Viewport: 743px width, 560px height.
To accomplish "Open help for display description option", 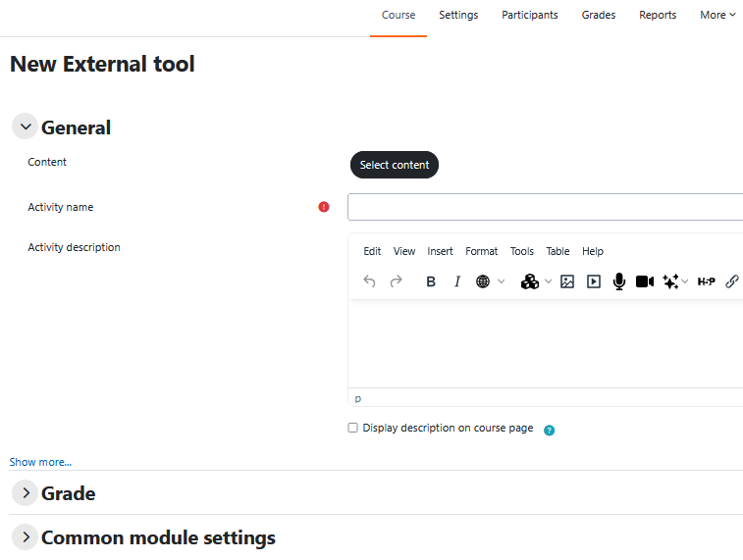I will (x=550, y=430).
